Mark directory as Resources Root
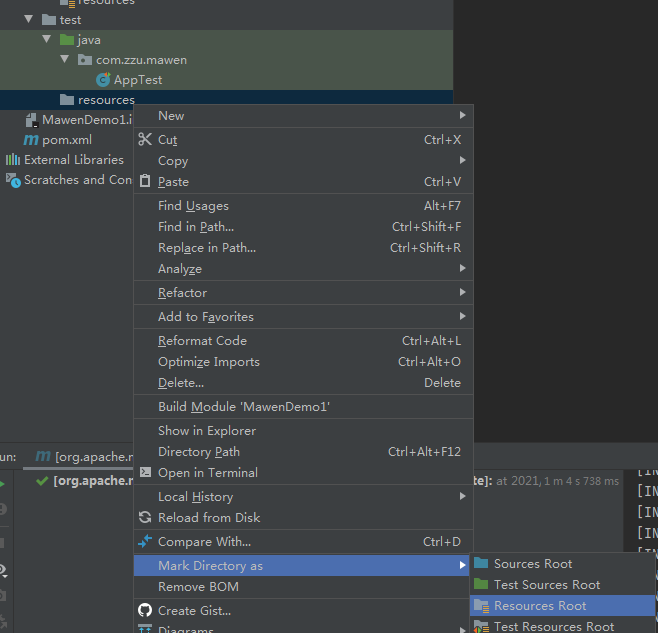The image size is (658, 633). point(562,605)
